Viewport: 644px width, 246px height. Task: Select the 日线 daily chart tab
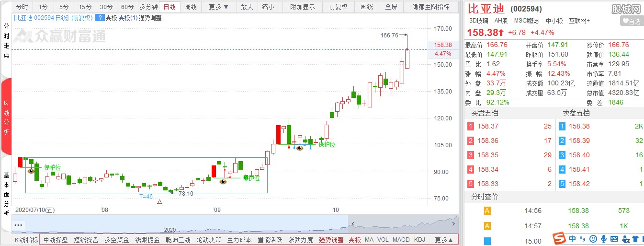click(x=169, y=7)
